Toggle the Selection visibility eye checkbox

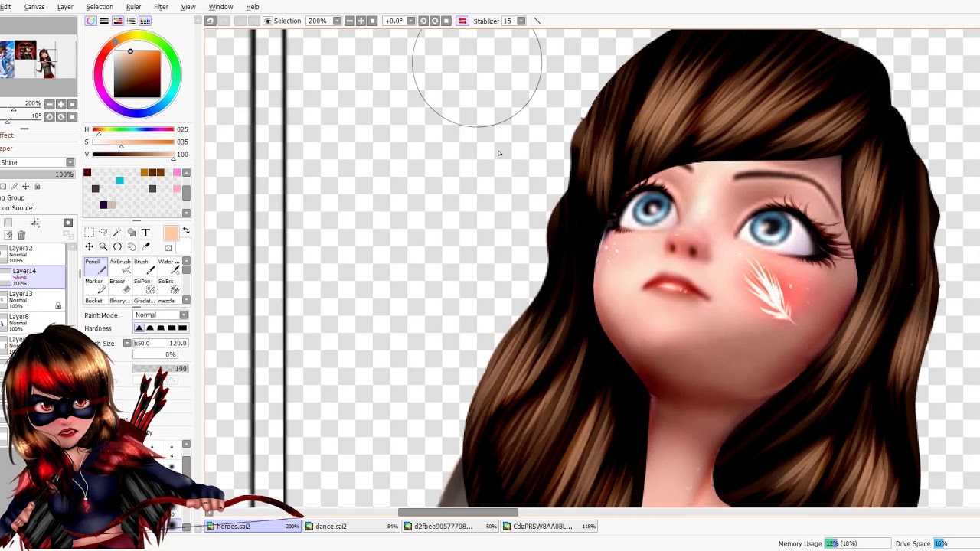268,21
